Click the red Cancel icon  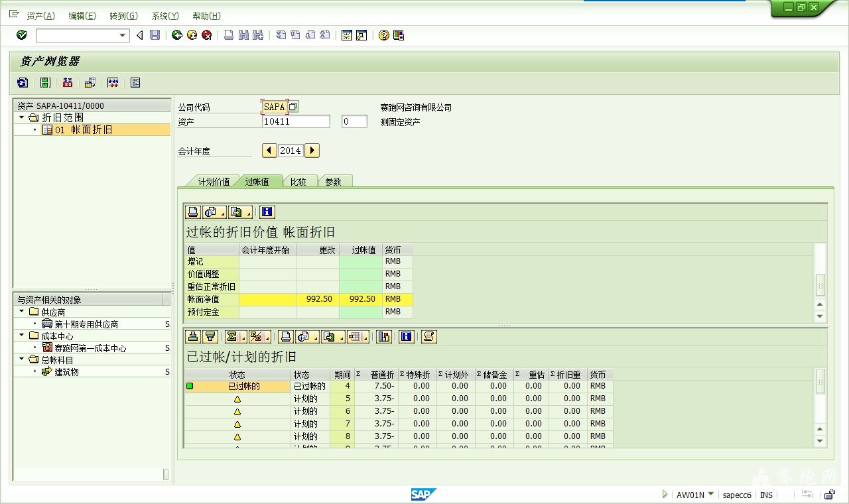click(207, 35)
